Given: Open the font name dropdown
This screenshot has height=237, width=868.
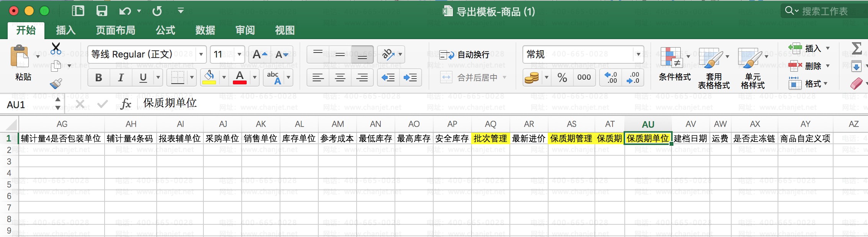Looking at the screenshot, I should tap(201, 54).
